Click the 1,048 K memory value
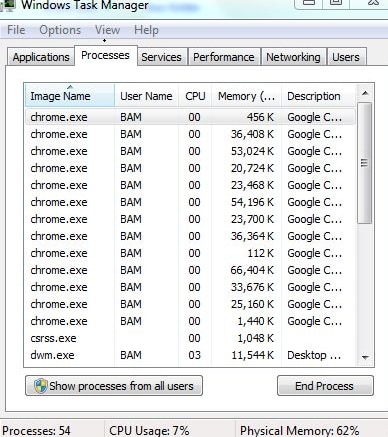 tap(255, 338)
